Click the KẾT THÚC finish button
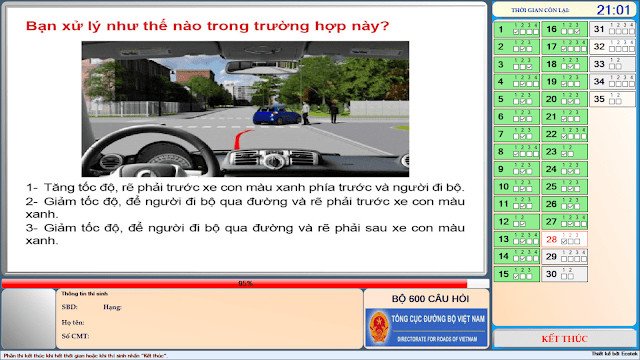This screenshot has width=640, height=360. click(564, 338)
